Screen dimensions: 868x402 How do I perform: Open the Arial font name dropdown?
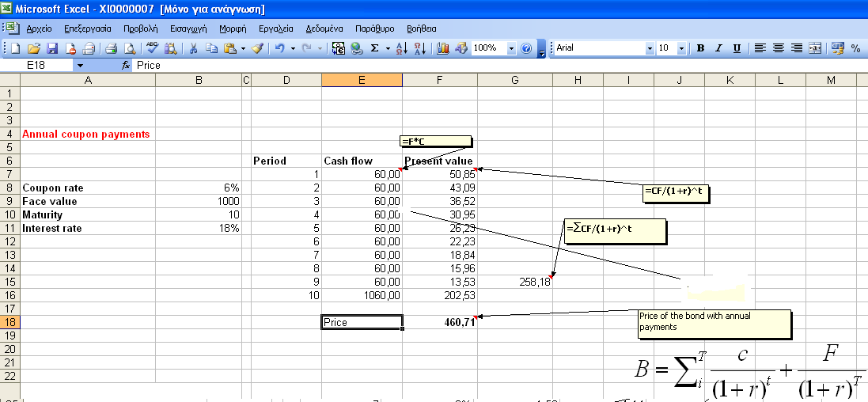(x=650, y=48)
